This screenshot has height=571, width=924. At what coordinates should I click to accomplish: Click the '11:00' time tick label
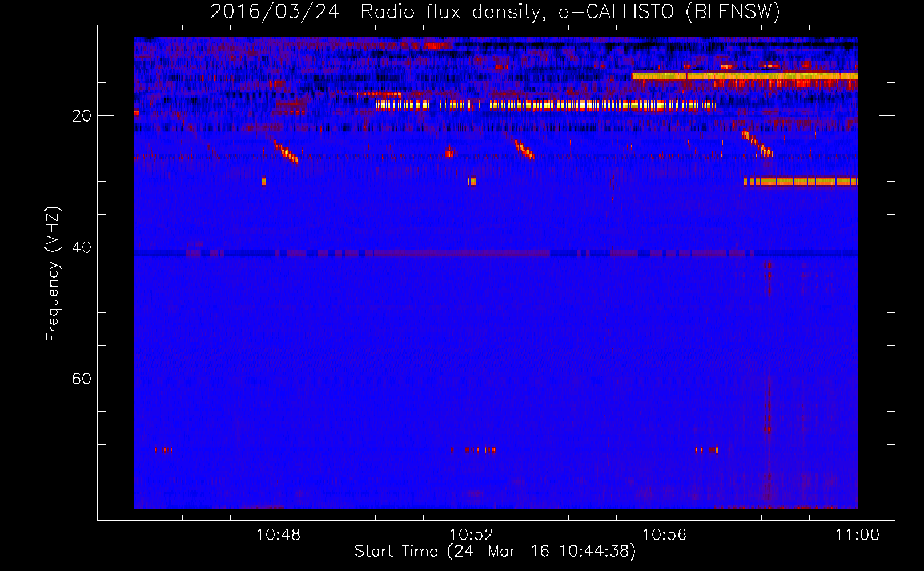point(857,535)
